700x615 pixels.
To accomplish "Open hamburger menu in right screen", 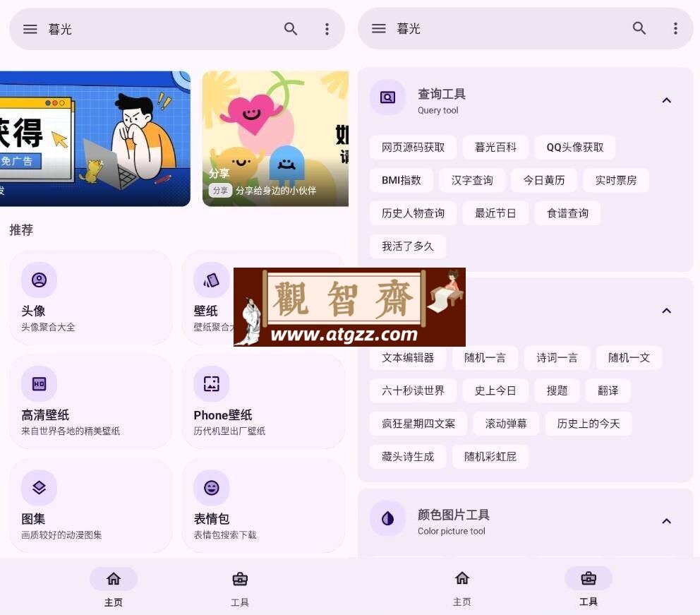I will coord(378,29).
